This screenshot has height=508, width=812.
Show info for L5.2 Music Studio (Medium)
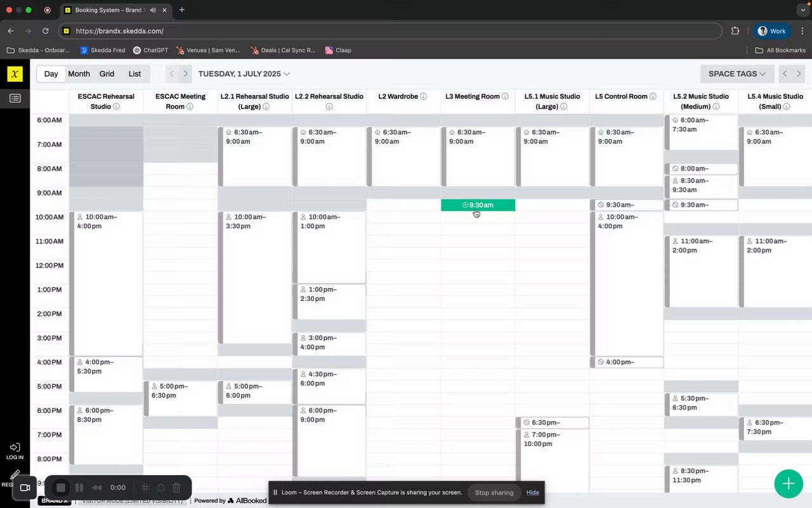pyautogui.click(x=717, y=107)
